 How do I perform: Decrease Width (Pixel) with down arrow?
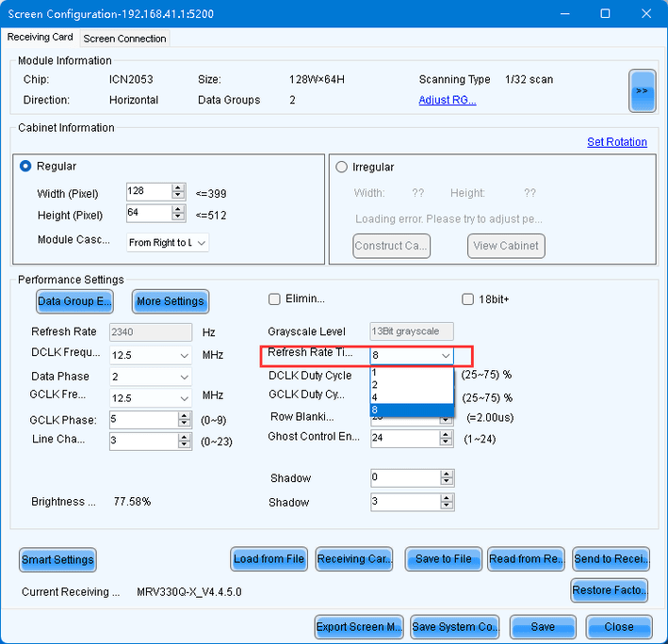pyautogui.click(x=178, y=196)
